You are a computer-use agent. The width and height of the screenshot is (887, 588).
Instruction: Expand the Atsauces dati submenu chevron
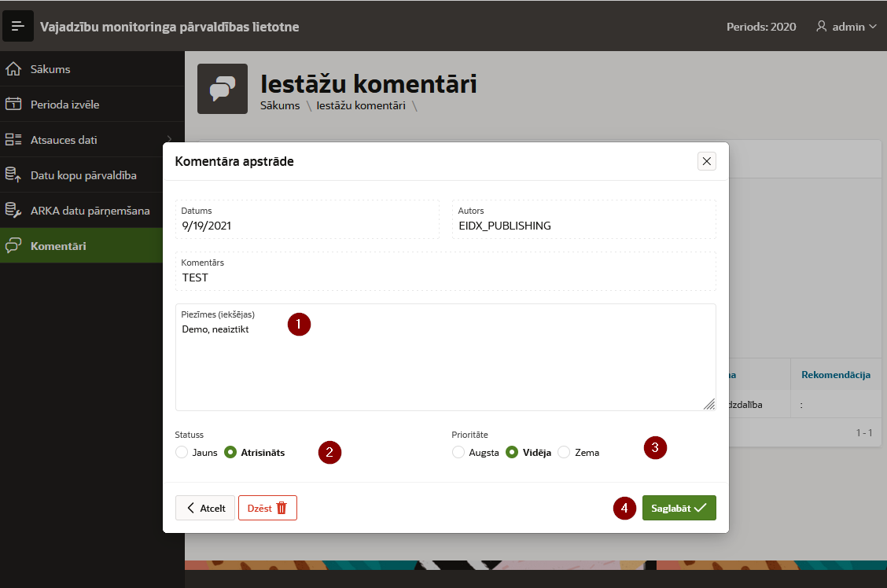168,139
